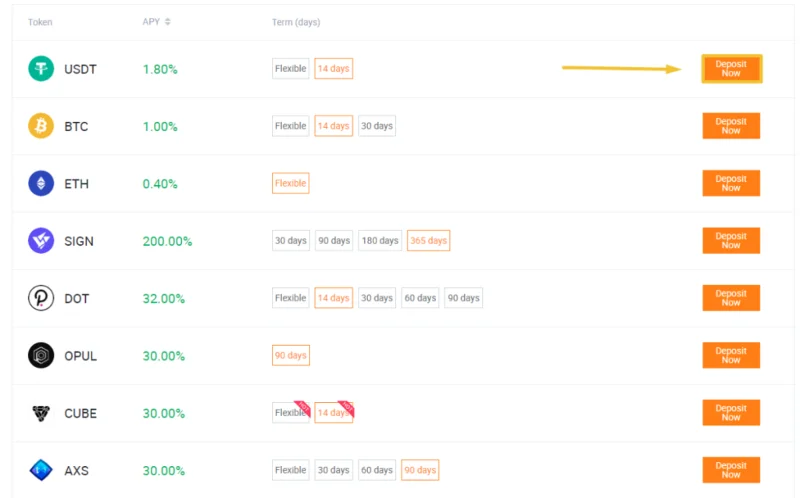Select Flexible term for USDT
Viewport: 800px width, 498px height.
point(290,68)
